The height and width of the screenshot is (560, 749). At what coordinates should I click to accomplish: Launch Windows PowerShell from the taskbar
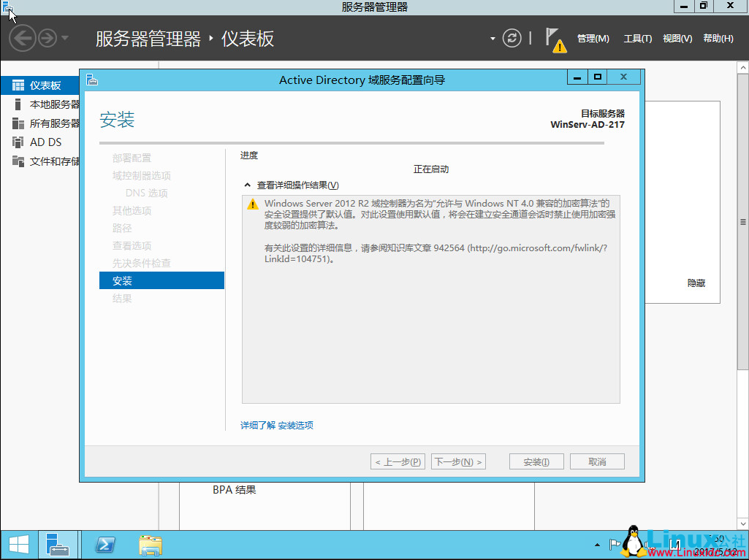[x=104, y=545]
